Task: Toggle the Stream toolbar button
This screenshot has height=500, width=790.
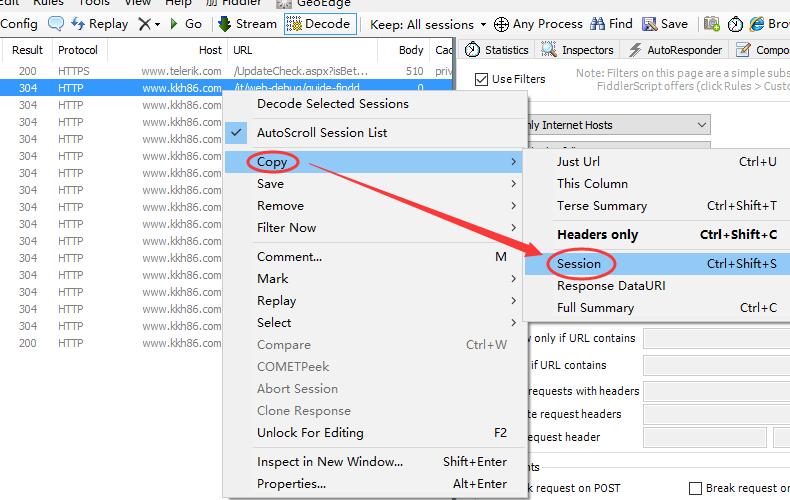Action: 247,24
